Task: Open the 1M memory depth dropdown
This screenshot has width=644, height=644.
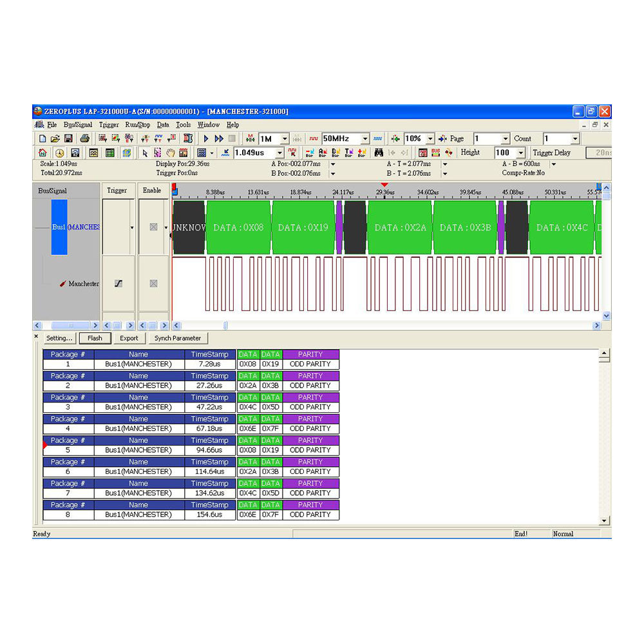Action: [x=285, y=139]
